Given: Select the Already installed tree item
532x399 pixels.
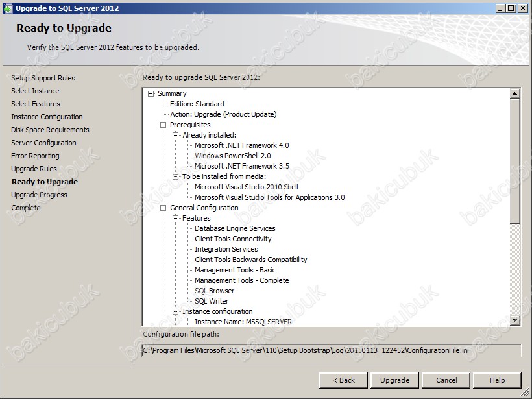Looking at the screenshot, I should point(210,135).
